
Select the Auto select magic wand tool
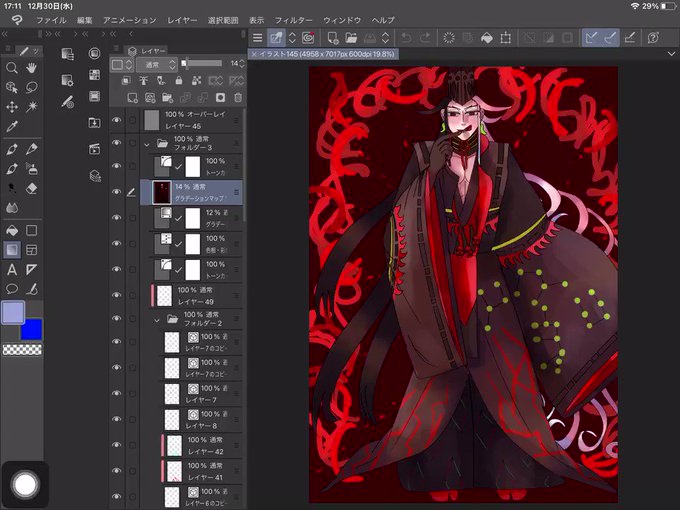(31, 107)
